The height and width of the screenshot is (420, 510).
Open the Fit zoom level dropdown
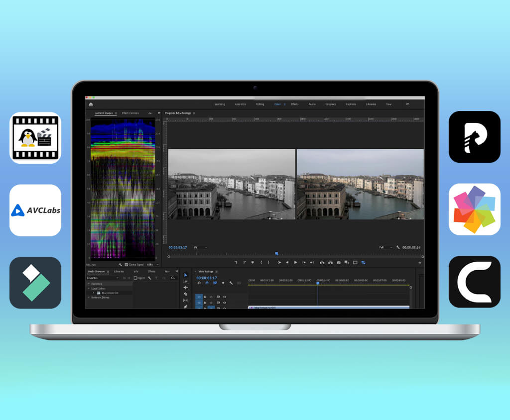201,247
